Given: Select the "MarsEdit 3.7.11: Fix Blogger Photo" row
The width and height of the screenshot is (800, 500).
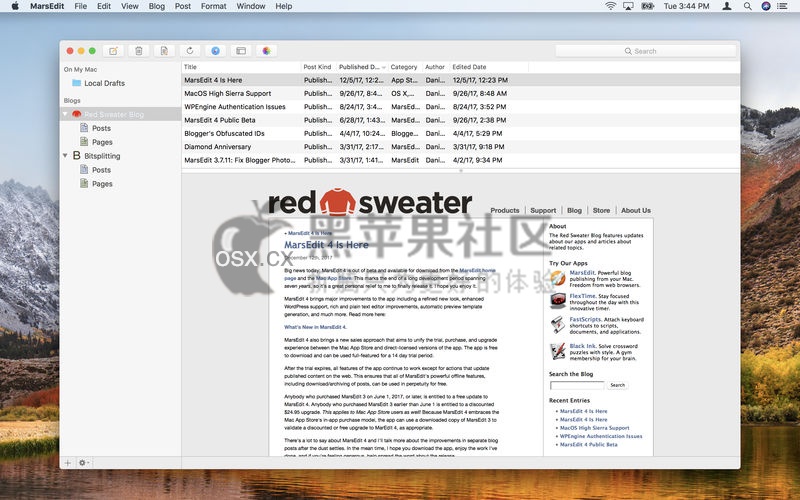Looking at the screenshot, I should click(x=461, y=160).
